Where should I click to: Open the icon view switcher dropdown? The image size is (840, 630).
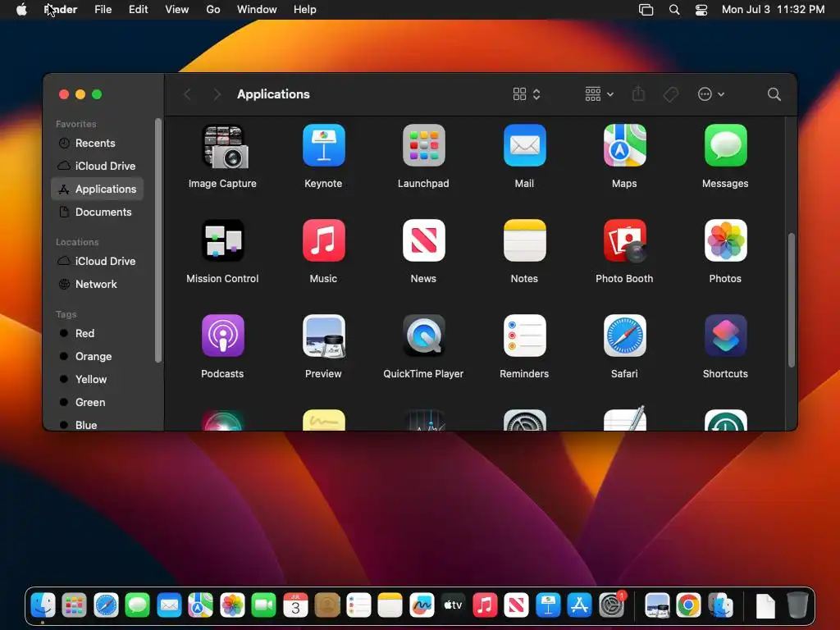pos(527,94)
